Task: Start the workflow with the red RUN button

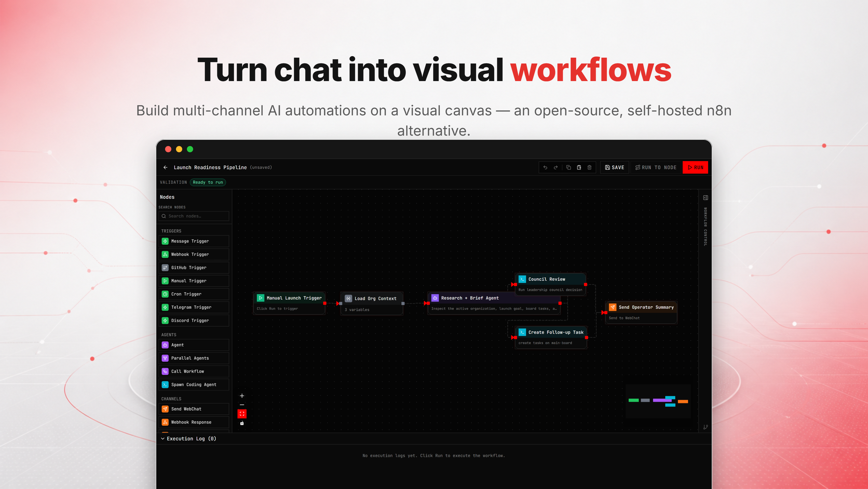Action: (695, 167)
